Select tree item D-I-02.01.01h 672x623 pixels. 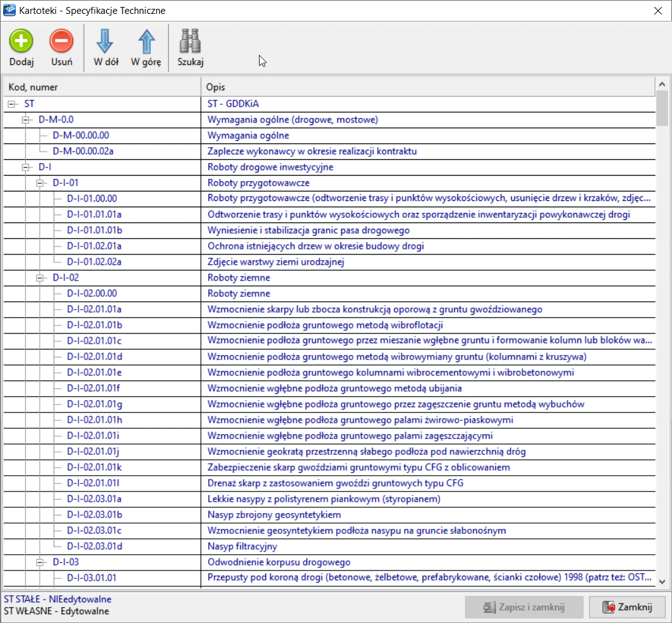point(94,420)
